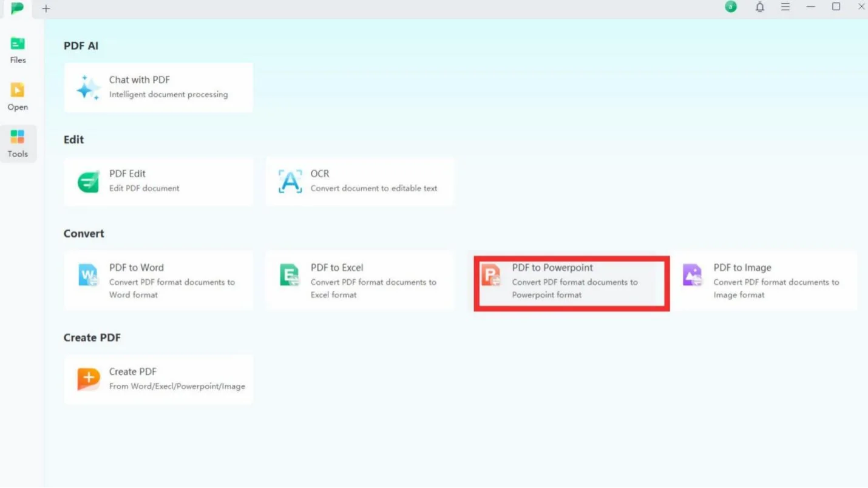Launch PDF Edit title

127,174
